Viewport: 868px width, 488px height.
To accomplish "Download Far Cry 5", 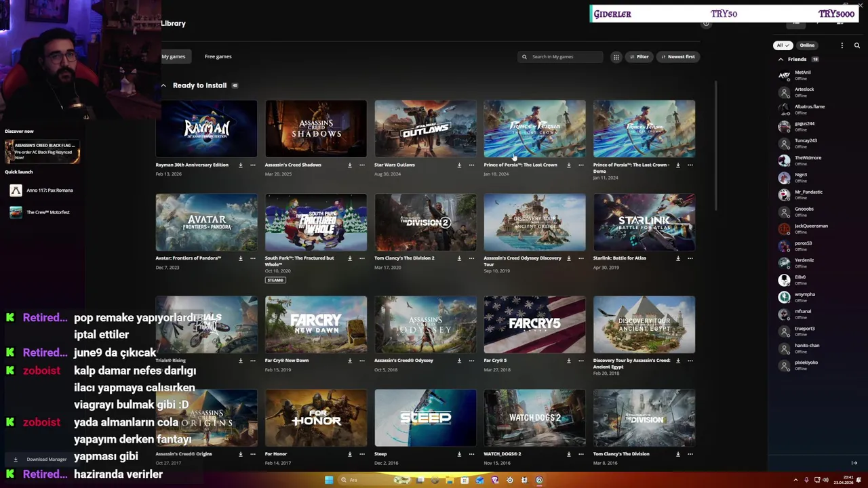I will click(568, 361).
